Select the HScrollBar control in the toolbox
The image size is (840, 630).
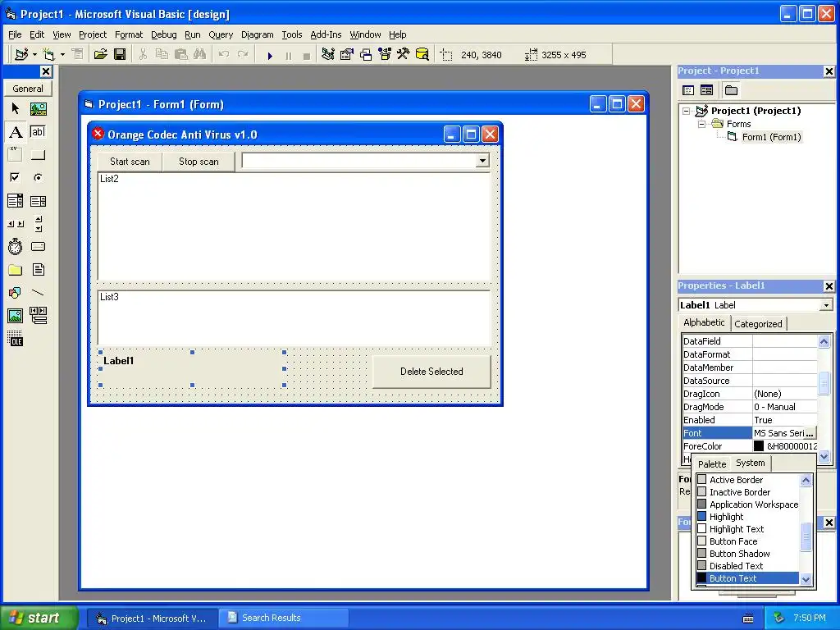point(16,224)
